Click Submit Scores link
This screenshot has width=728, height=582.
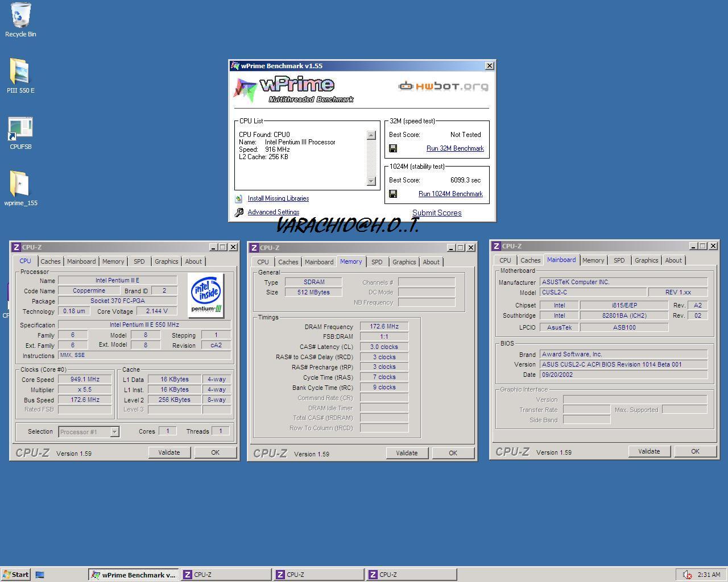pos(437,213)
